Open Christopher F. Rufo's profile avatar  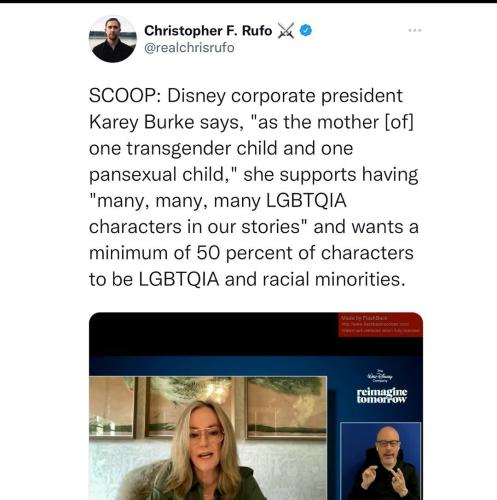(112, 39)
